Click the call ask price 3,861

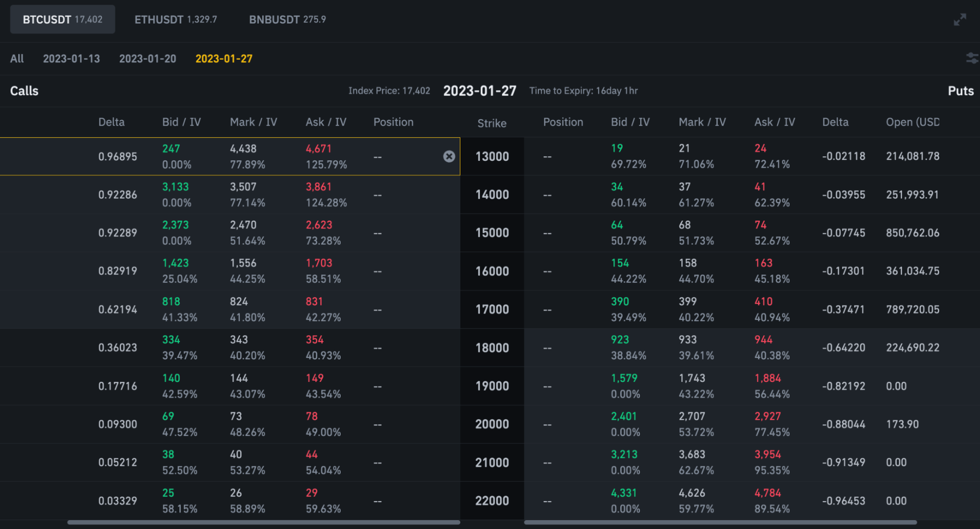point(319,187)
